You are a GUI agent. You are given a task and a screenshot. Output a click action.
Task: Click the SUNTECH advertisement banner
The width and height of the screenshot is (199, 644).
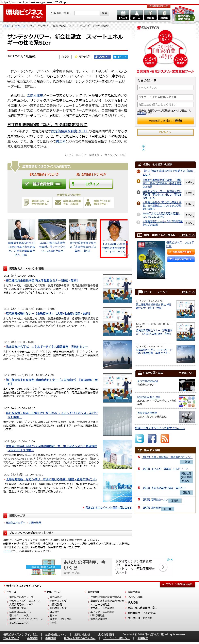pos(165,49)
